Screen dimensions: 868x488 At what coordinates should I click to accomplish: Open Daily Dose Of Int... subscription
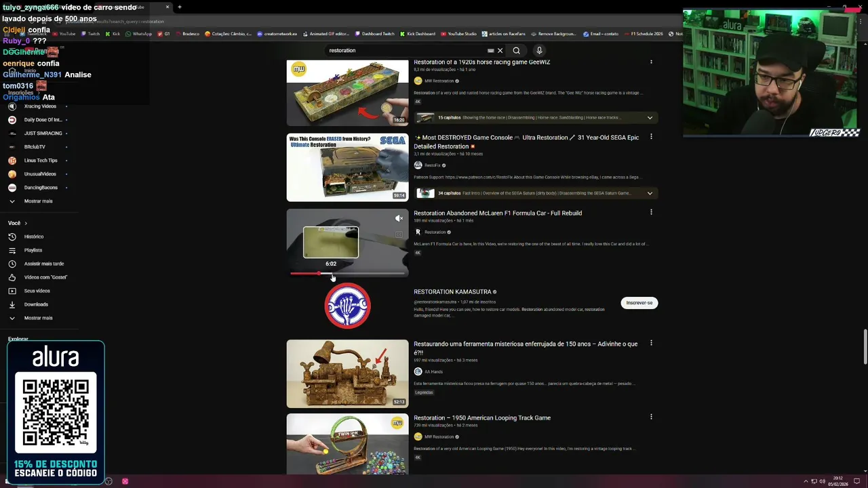[43, 120]
